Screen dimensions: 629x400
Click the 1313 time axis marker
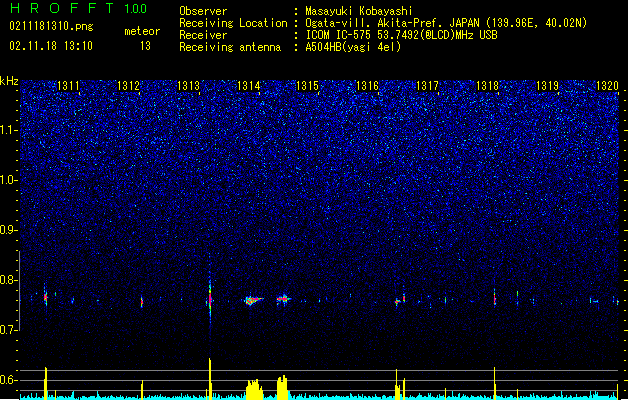tap(188, 86)
